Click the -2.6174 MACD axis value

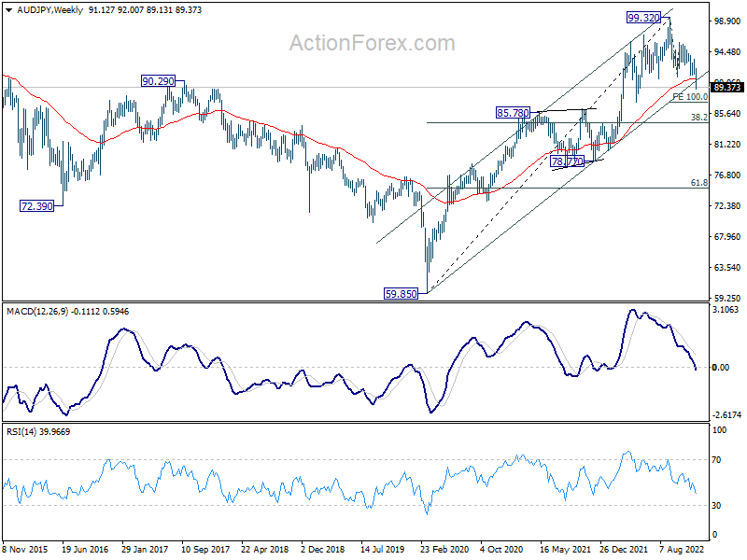pyautogui.click(x=727, y=414)
